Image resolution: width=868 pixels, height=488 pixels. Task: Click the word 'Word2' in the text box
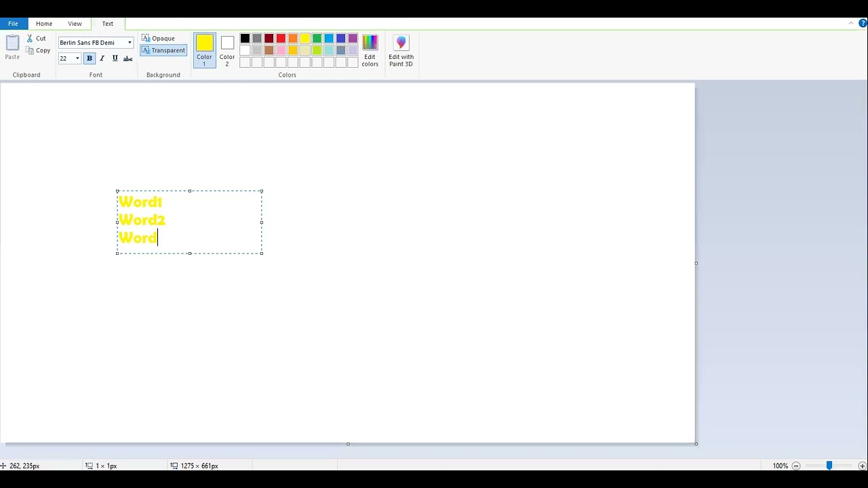[x=142, y=220]
